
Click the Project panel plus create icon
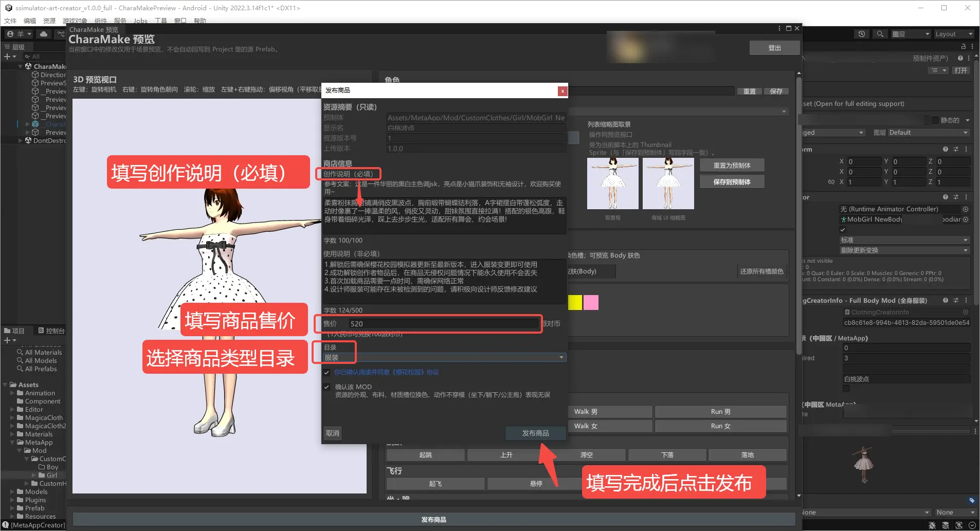[x=7, y=340]
